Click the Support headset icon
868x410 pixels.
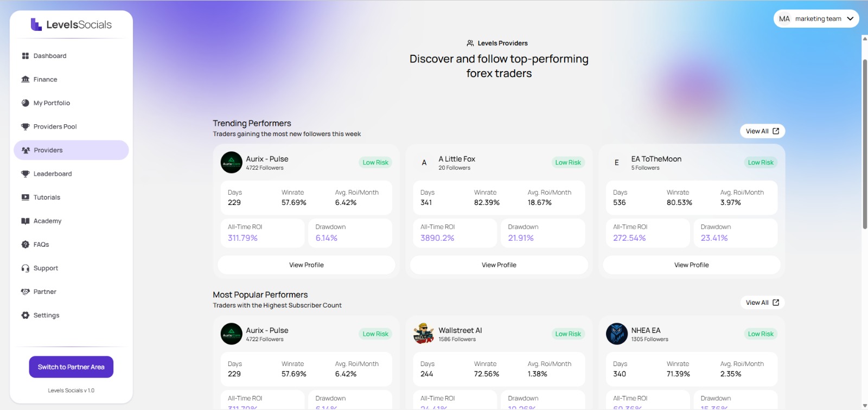(x=25, y=268)
